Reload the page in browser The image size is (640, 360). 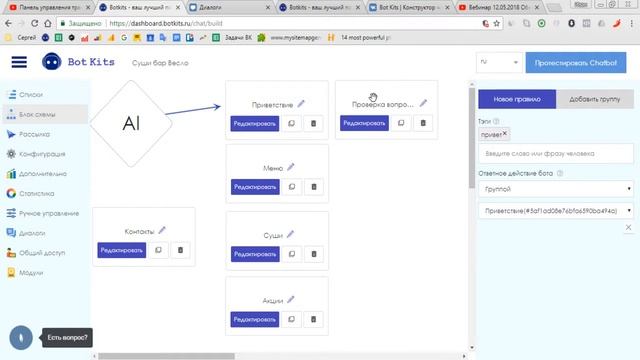tap(35, 23)
